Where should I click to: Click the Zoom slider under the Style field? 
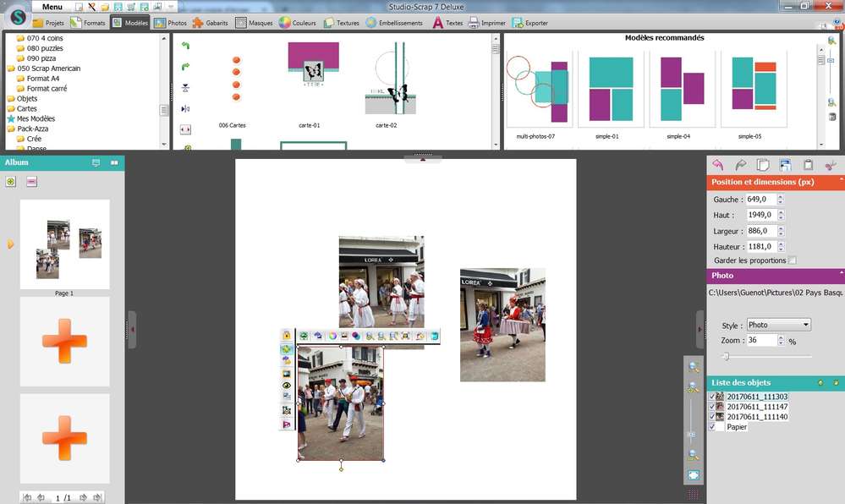[x=726, y=356]
